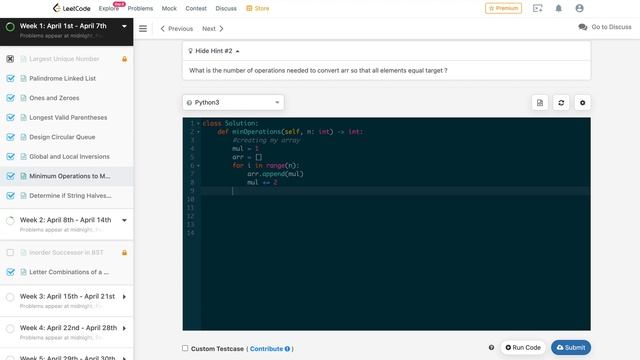640x360 pixels.
Task: Click the Week 4 progress circle icon
Action: pyautogui.click(x=10, y=329)
